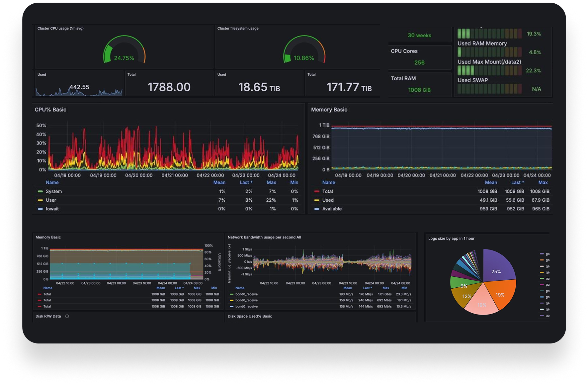Click the 1.01 Gb/s max value for bond0_receive

[x=385, y=294]
